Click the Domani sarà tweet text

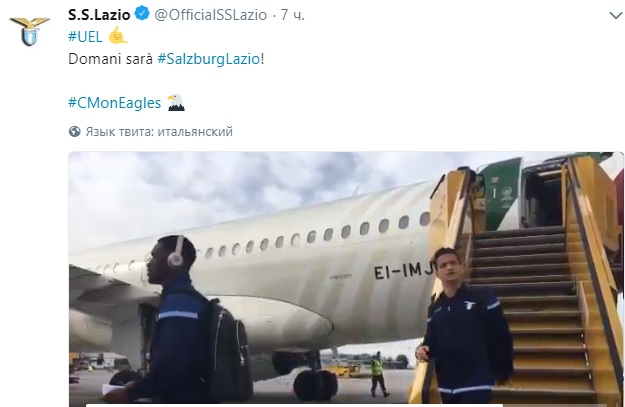click(x=110, y=59)
